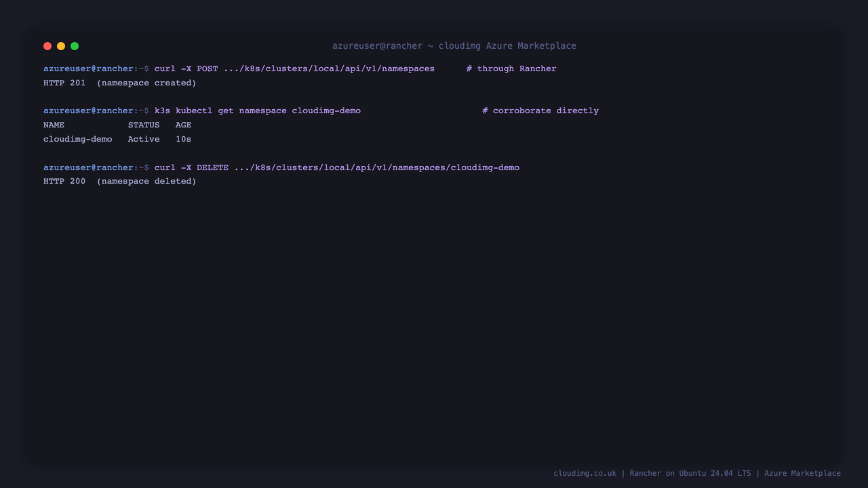This screenshot has height=488, width=868.
Task: Click the curl -X POST namespaces command
Action: [x=294, y=68]
